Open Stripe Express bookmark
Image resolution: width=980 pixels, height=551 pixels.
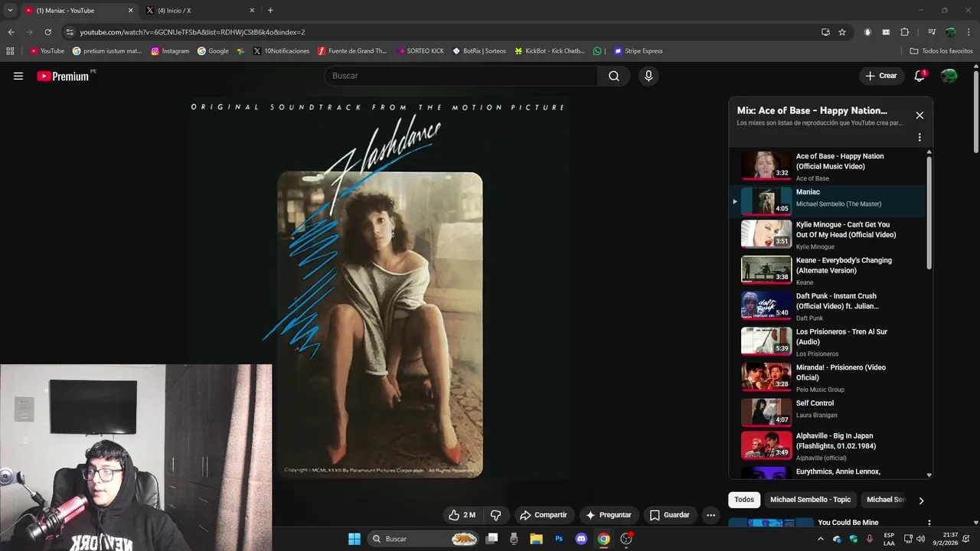click(638, 51)
